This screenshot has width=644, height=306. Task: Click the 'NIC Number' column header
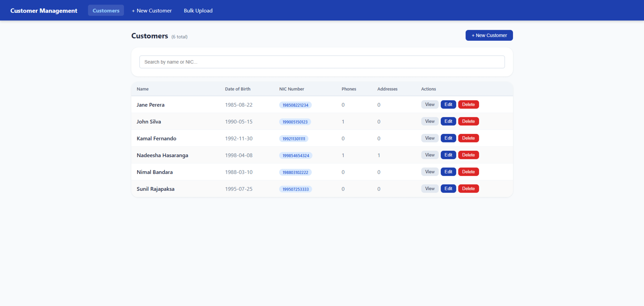coord(291,89)
